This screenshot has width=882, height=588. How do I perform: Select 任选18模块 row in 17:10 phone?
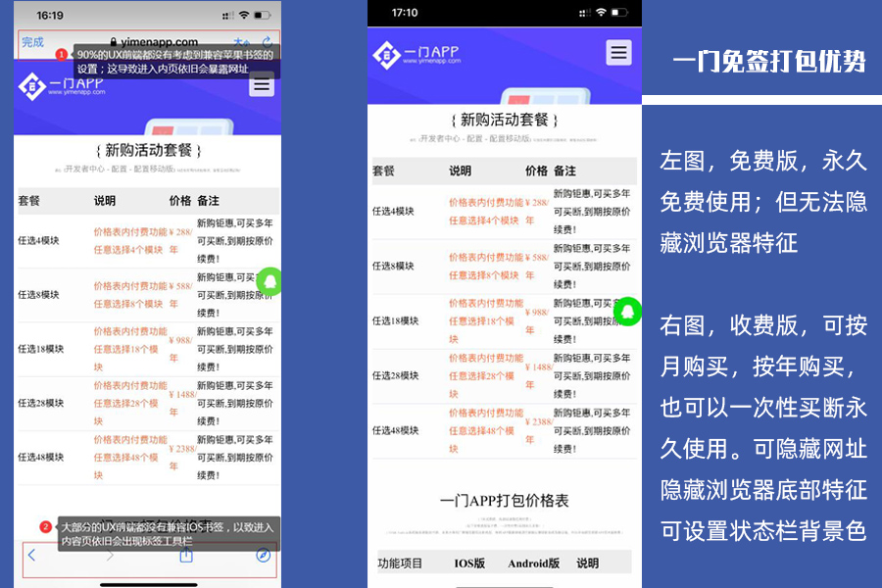(505, 320)
